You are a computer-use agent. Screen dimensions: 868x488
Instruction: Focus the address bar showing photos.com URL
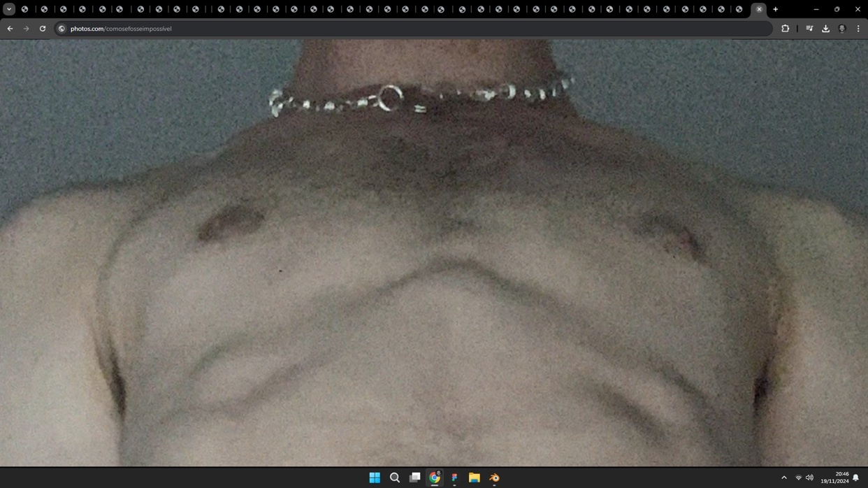pyautogui.click(x=414, y=29)
